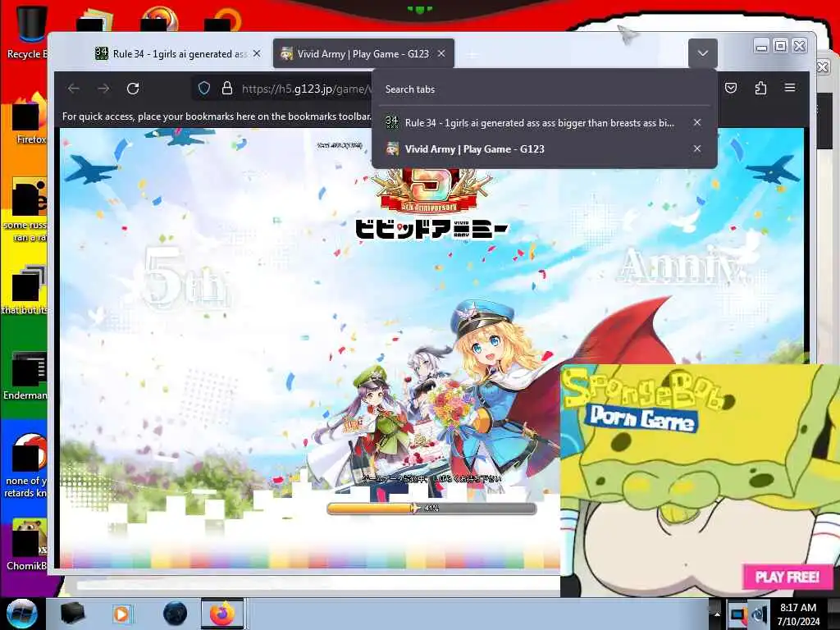Screen dimensions: 840x630
Task: Select the 'none of y' desktop icon
Action: point(25,465)
